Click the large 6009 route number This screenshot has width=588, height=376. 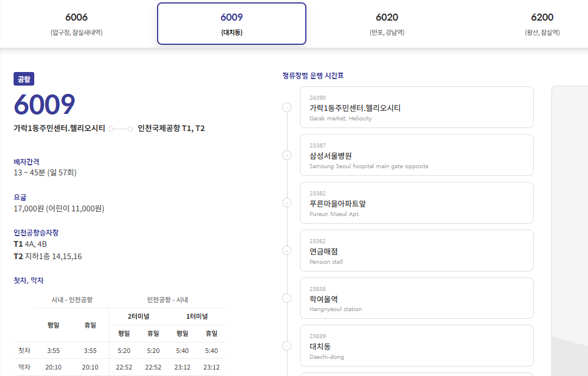(45, 104)
